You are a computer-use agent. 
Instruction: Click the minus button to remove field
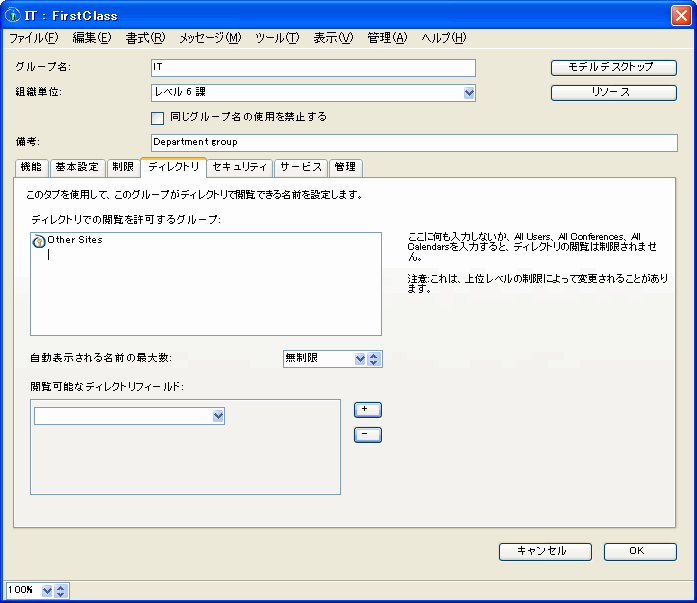(x=368, y=434)
